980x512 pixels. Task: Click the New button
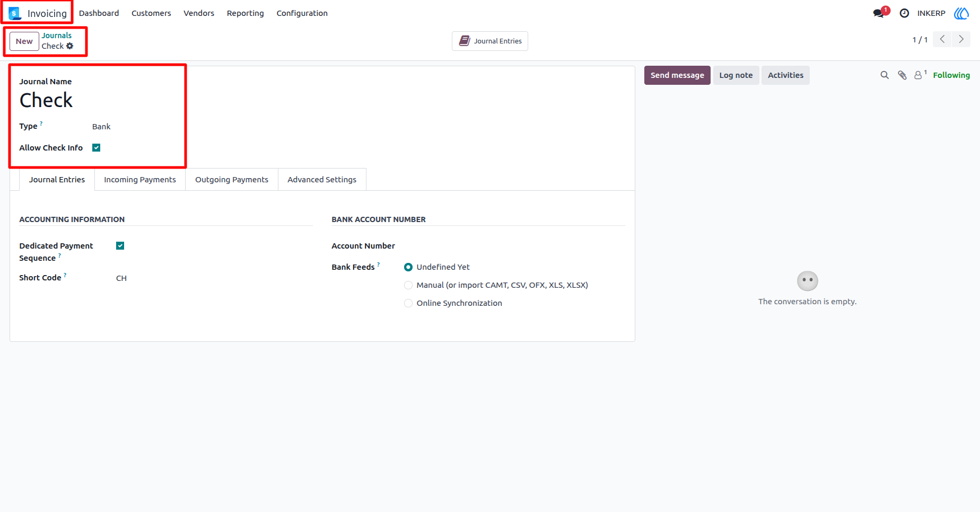point(24,41)
